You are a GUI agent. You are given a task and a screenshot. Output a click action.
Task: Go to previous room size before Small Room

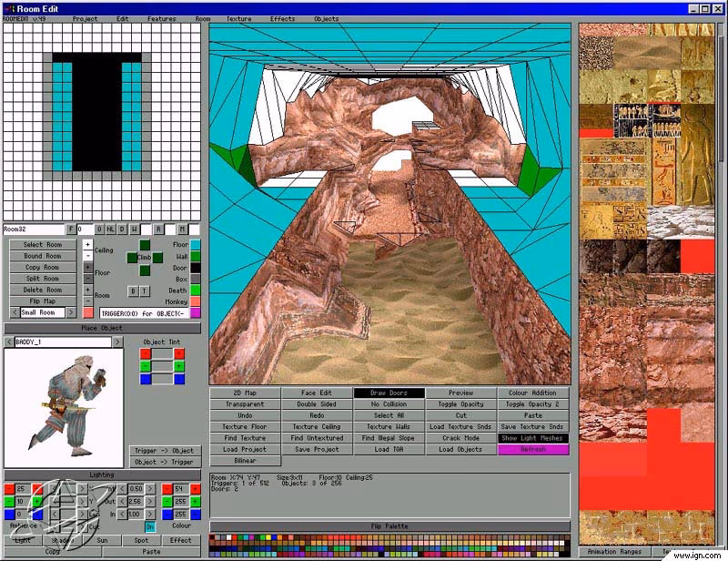[15, 312]
